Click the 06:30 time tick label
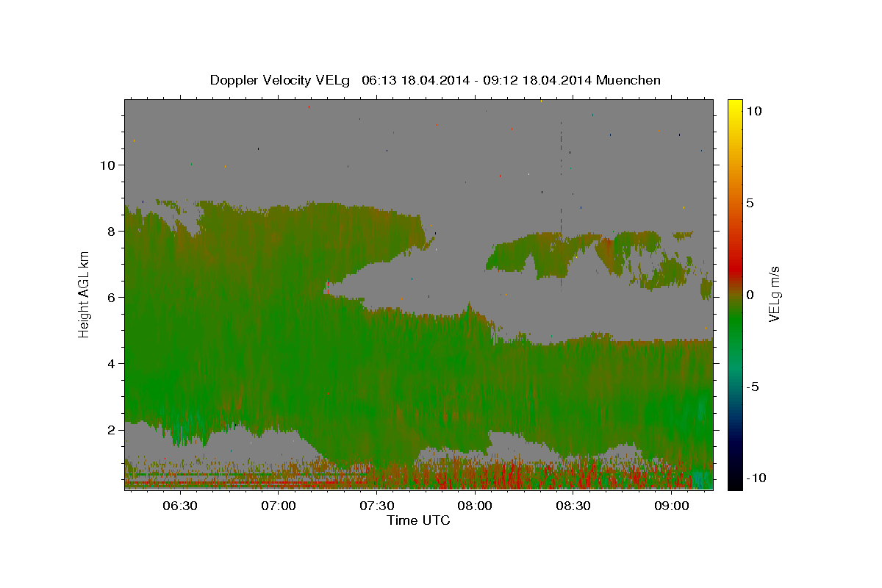 tap(179, 506)
